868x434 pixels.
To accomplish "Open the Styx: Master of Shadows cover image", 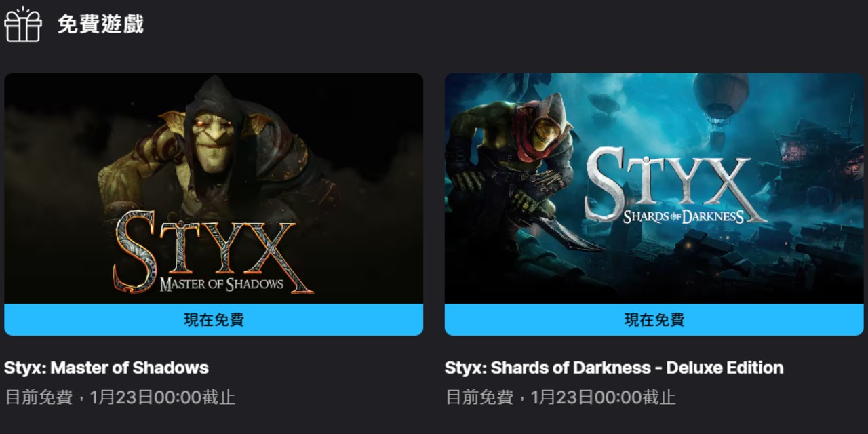I will (214, 189).
